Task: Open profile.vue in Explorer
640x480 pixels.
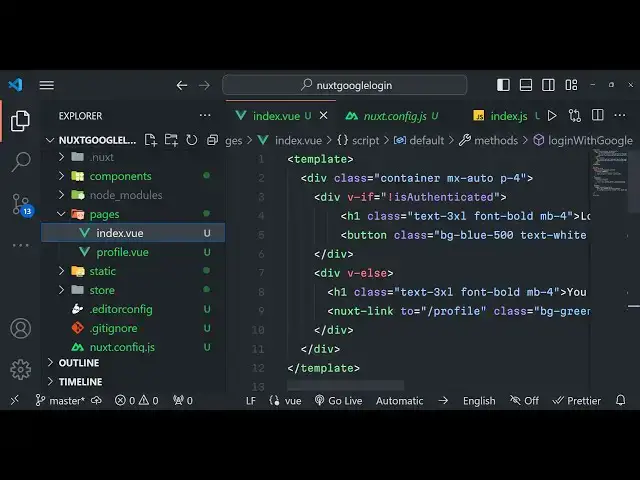Action: click(x=133, y=252)
